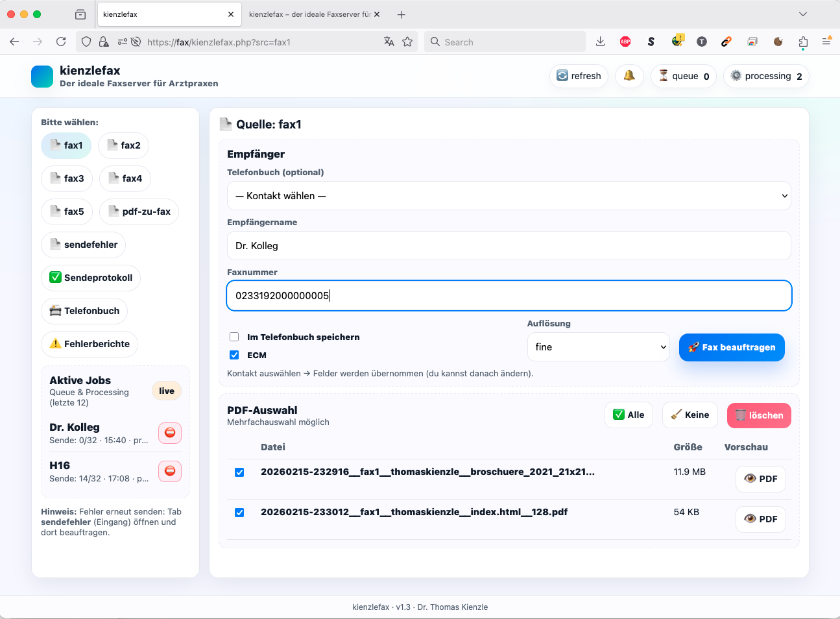The width and height of the screenshot is (840, 619).
Task: Bookmark this page with star icon
Action: (x=407, y=42)
